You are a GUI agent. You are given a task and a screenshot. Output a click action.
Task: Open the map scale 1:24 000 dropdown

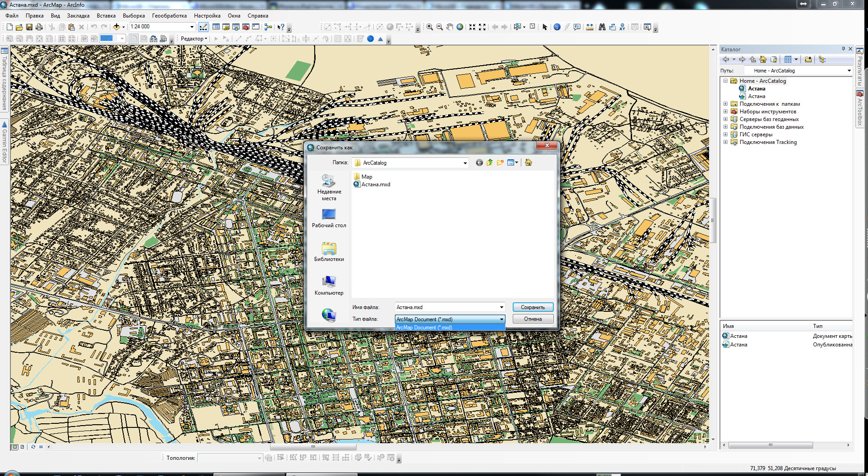click(192, 27)
